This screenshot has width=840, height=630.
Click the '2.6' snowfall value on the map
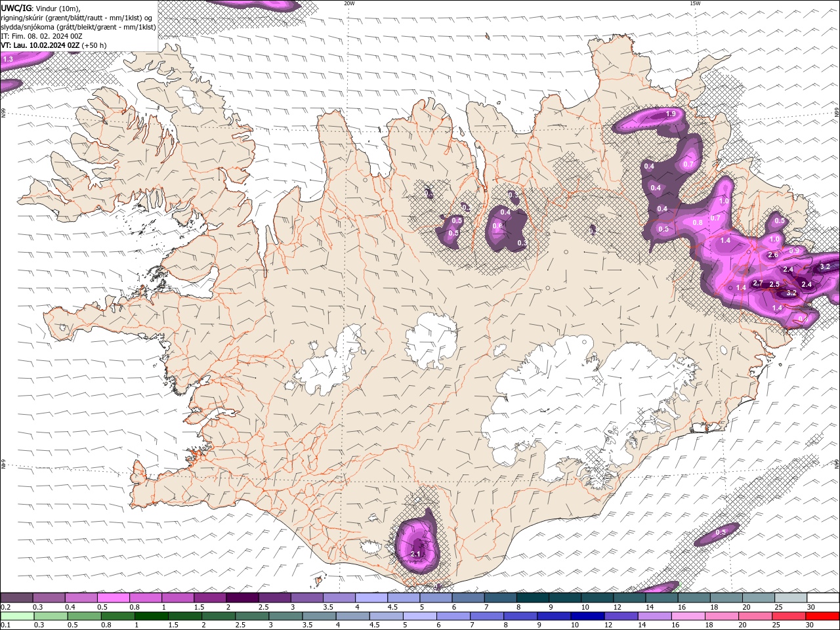pos(772,255)
